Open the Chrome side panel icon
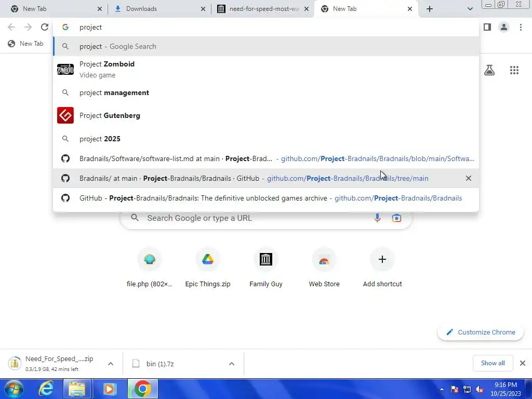 click(487, 27)
